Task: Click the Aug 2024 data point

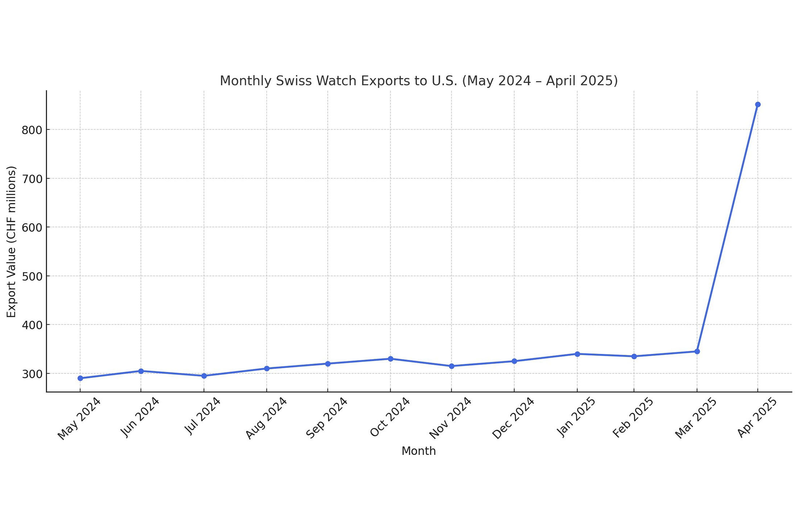Action: [x=267, y=368]
